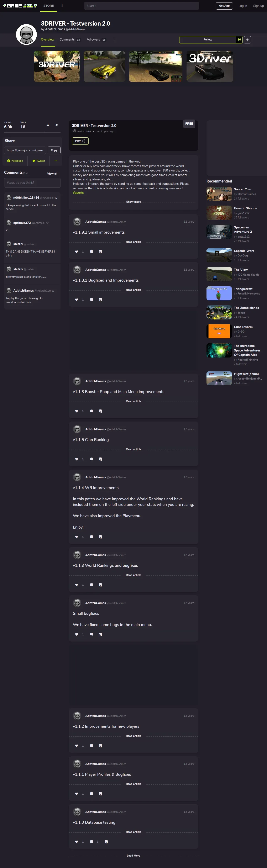Click the plus button next to Follow
Image resolution: width=267 pixels, height=868 pixels.
click(x=247, y=40)
